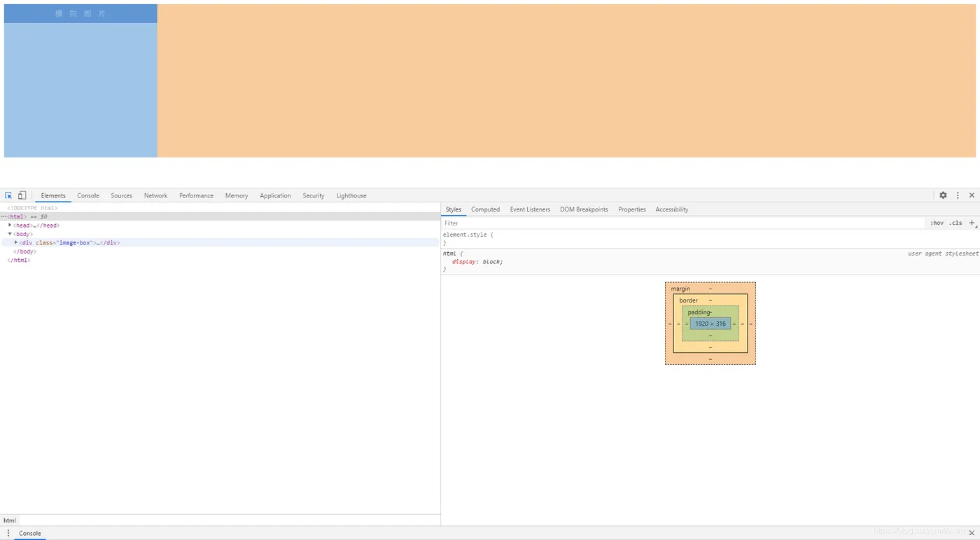Click the element.style rule block

pyautogui.click(x=710, y=238)
